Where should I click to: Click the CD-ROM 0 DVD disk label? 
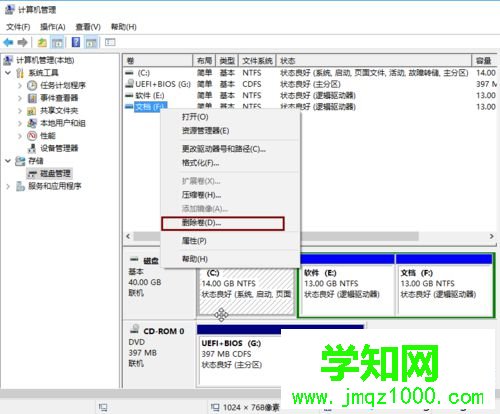tap(157, 347)
